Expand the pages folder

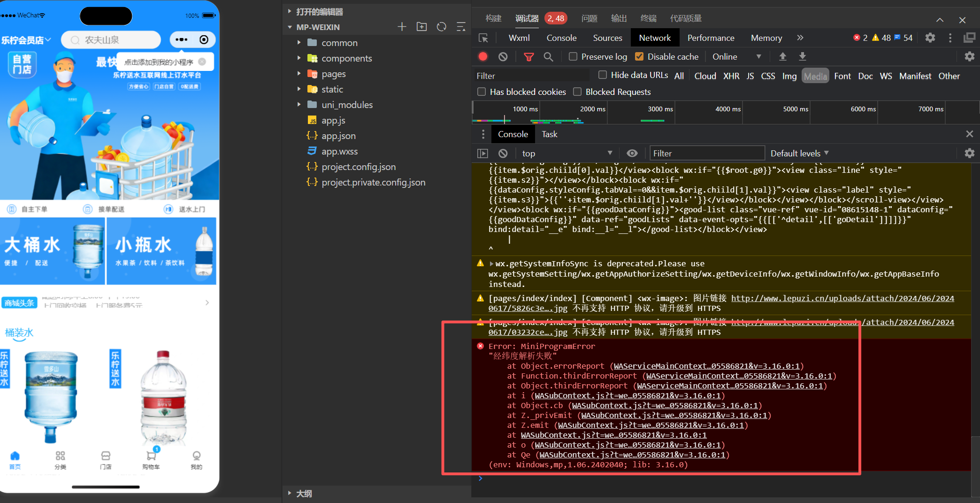click(299, 74)
